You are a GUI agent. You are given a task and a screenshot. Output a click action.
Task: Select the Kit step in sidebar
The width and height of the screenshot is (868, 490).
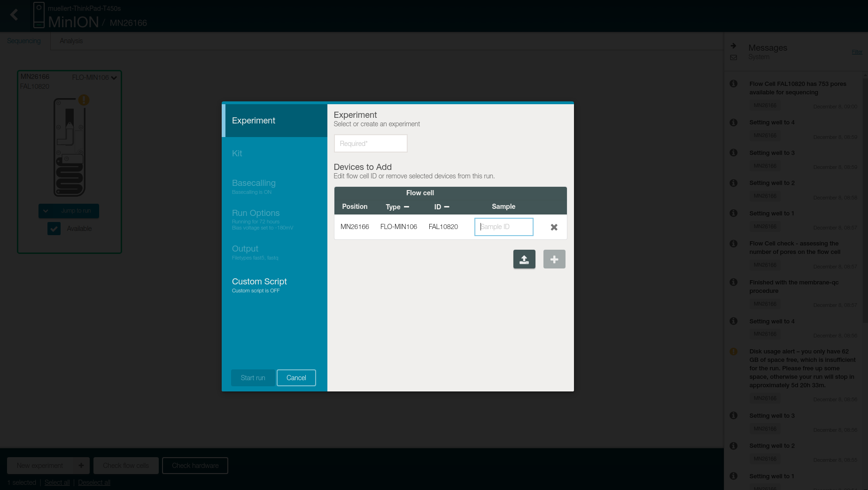click(237, 153)
